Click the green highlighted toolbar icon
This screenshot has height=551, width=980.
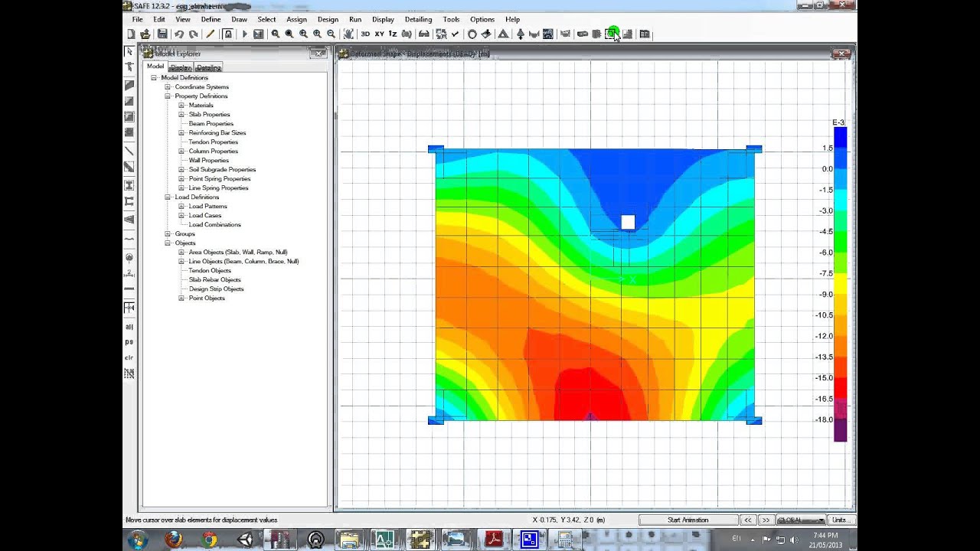coord(612,34)
